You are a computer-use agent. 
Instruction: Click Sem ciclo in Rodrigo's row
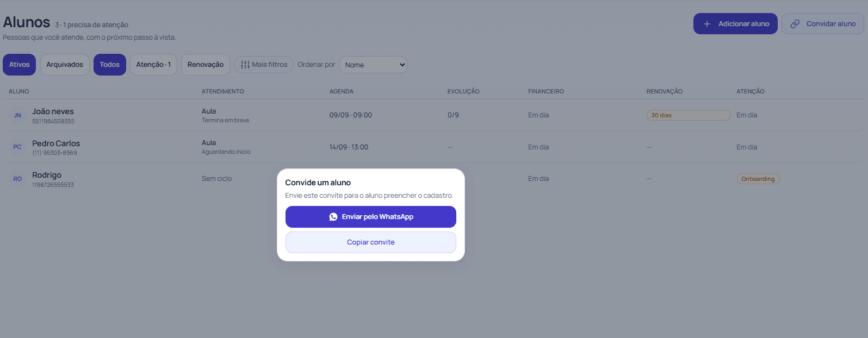pos(216,179)
